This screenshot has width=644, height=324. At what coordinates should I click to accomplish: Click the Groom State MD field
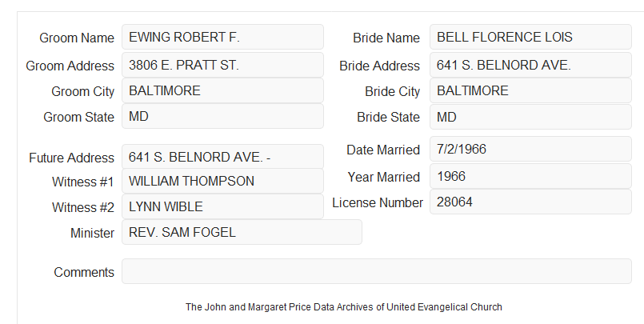pos(222,116)
